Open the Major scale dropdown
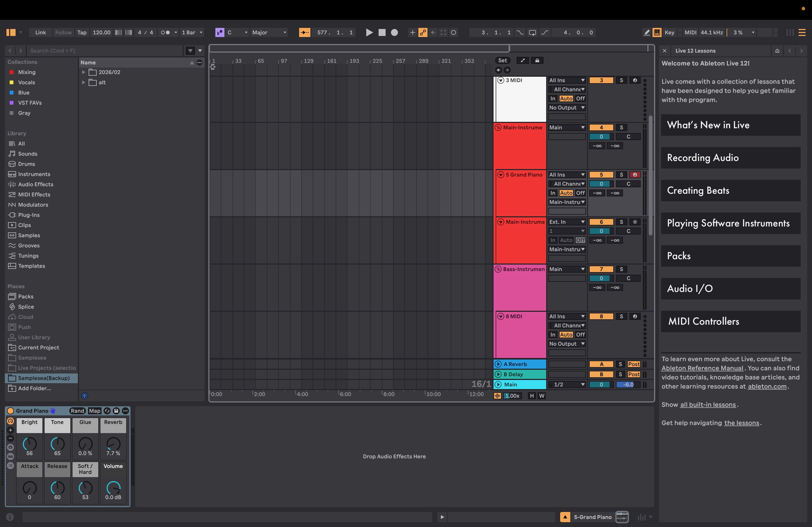 click(269, 32)
